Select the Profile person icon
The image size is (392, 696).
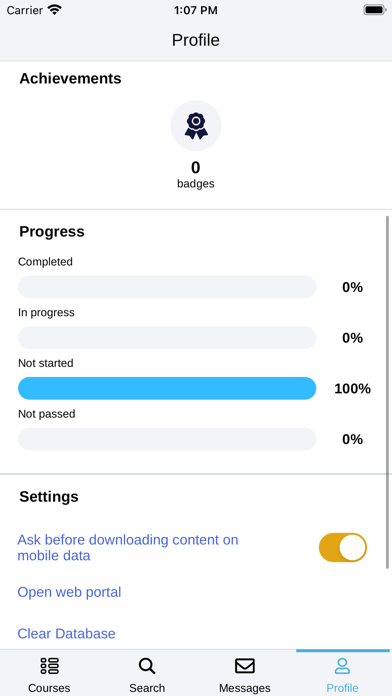pos(342,666)
